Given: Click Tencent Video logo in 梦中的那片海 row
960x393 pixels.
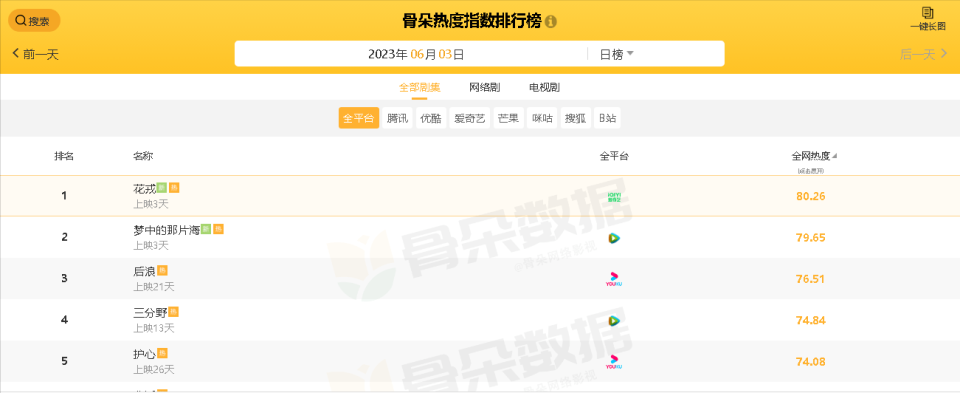Looking at the screenshot, I should 614,238.
